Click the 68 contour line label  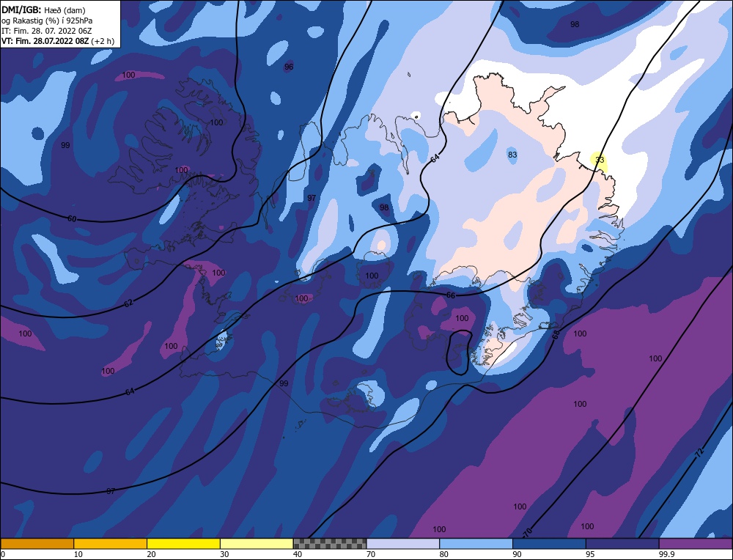point(556,334)
